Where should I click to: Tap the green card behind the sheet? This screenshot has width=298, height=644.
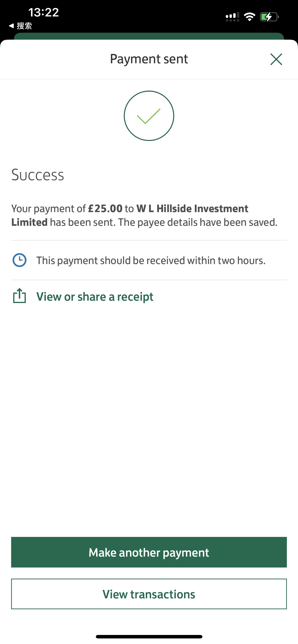point(149,36)
